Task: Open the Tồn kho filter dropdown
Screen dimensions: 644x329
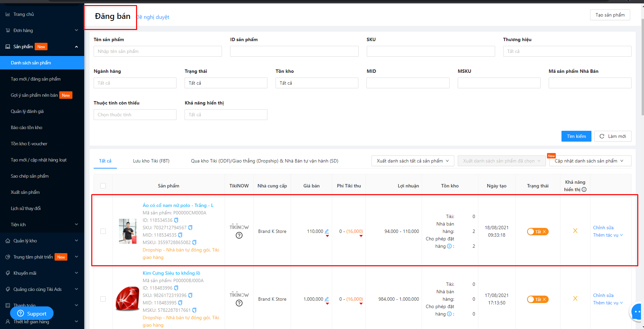Action: 317,83
